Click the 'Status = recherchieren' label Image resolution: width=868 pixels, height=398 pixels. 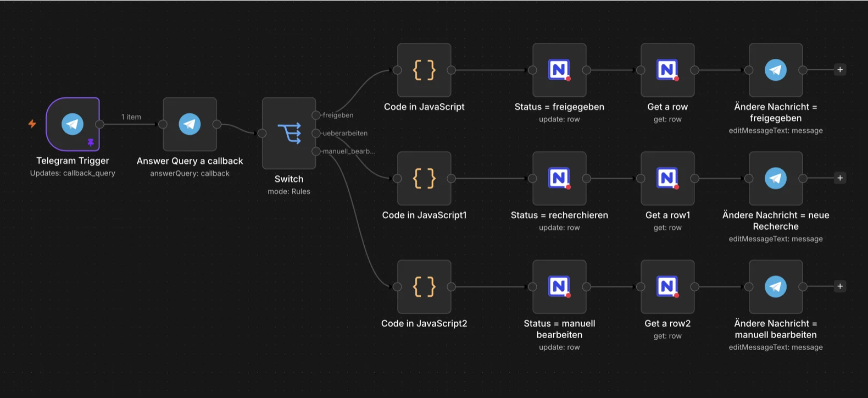[559, 215]
